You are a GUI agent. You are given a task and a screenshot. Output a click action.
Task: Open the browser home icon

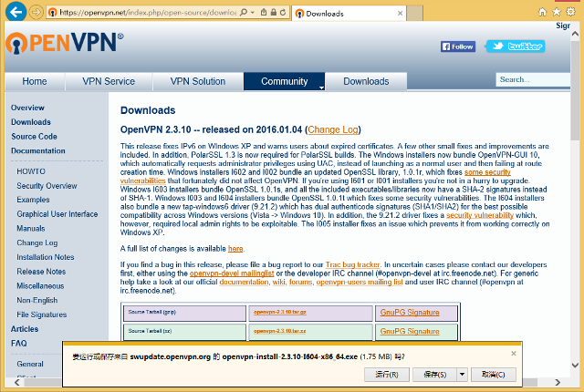[x=542, y=12]
